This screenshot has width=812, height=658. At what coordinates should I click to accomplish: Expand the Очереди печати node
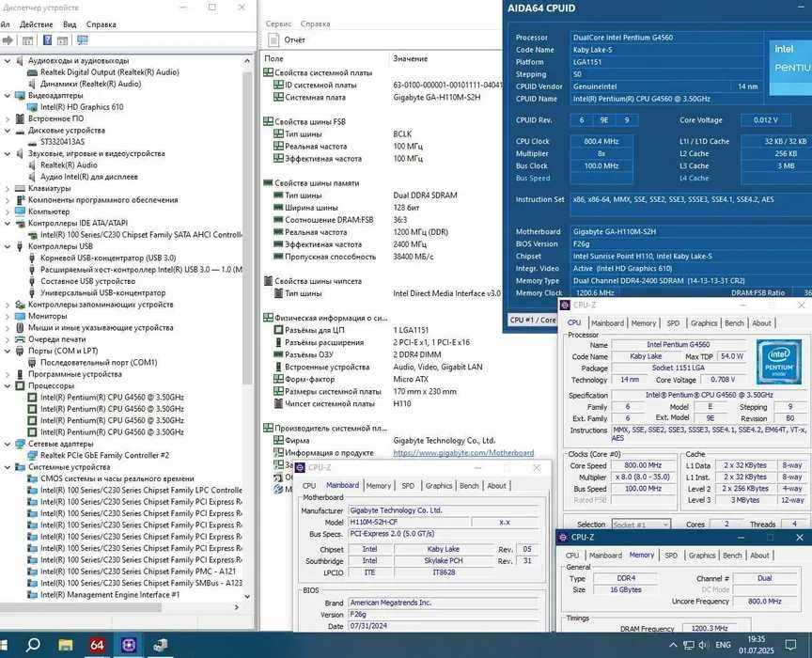(x=8, y=339)
